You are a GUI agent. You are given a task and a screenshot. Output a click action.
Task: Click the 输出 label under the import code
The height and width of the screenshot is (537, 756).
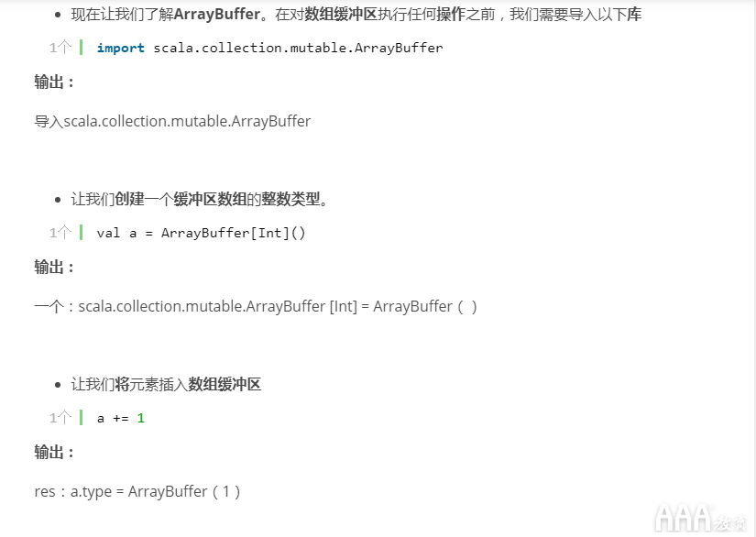click(x=54, y=82)
